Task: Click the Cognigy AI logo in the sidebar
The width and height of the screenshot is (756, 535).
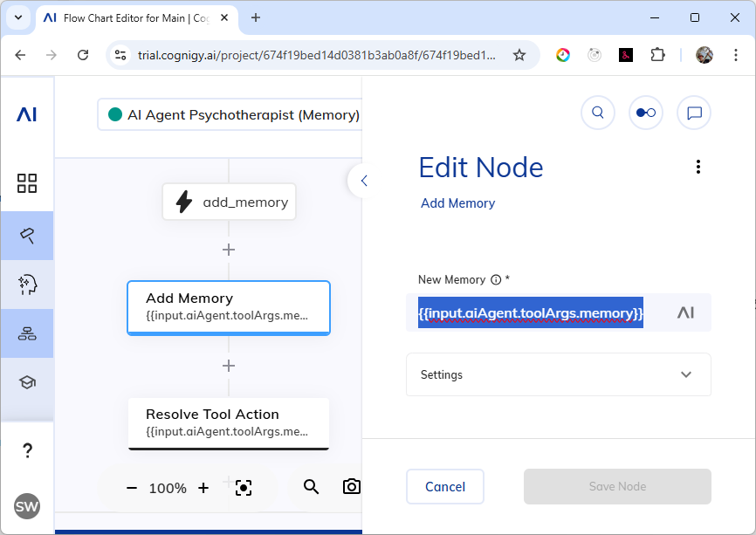Action: 27,113
